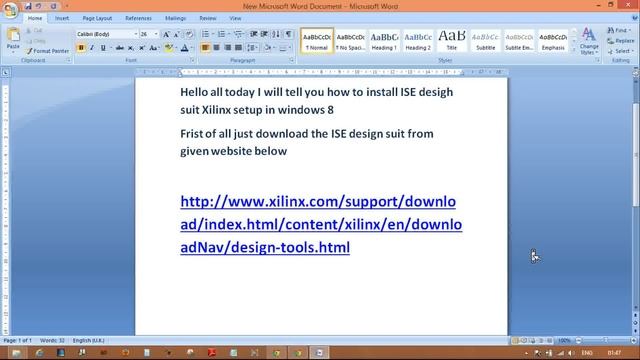Apply strikethrough formatting
This screenshot has width=640, height=360.
[120, 48]
